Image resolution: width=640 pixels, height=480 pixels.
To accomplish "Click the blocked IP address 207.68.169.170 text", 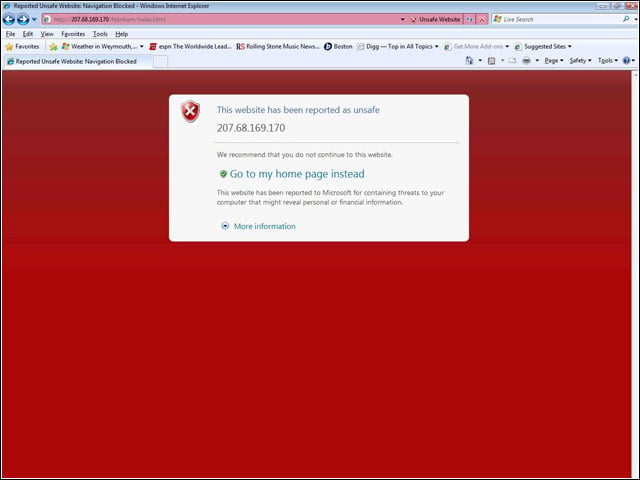I will [x=251, y=128].
